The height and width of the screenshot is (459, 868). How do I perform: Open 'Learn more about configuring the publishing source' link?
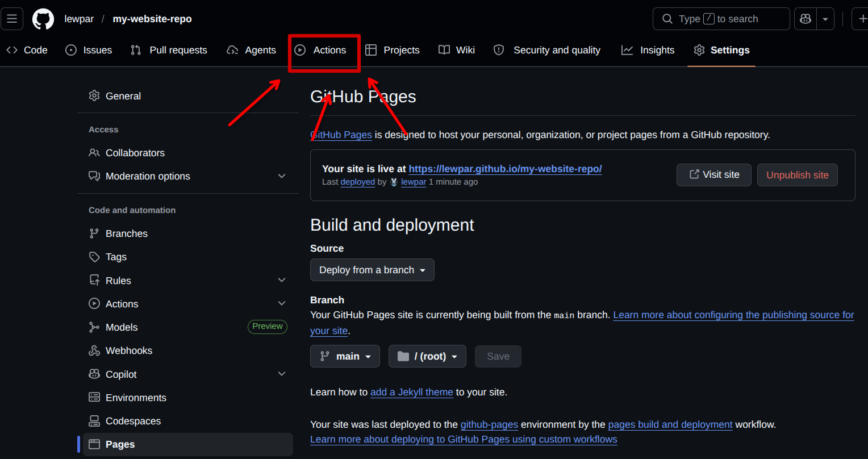pyautogui.click(x=733, y=315)
